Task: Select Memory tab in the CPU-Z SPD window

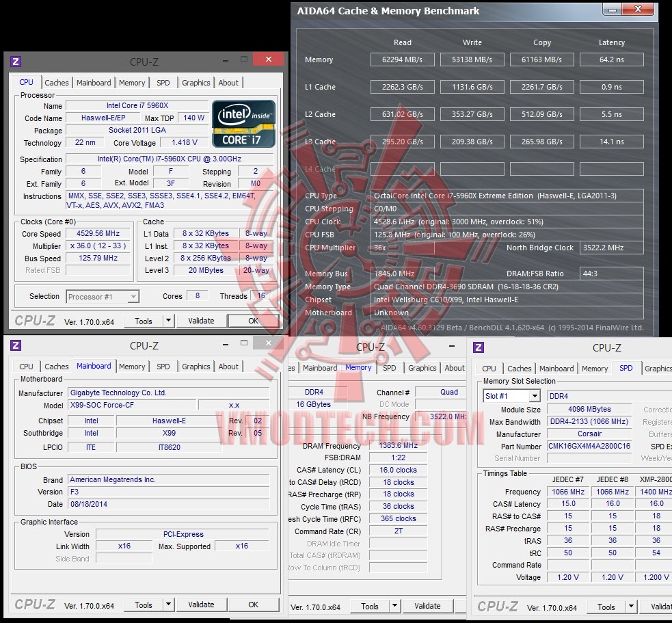Action: pyautogui.click(x=595, y=369)
